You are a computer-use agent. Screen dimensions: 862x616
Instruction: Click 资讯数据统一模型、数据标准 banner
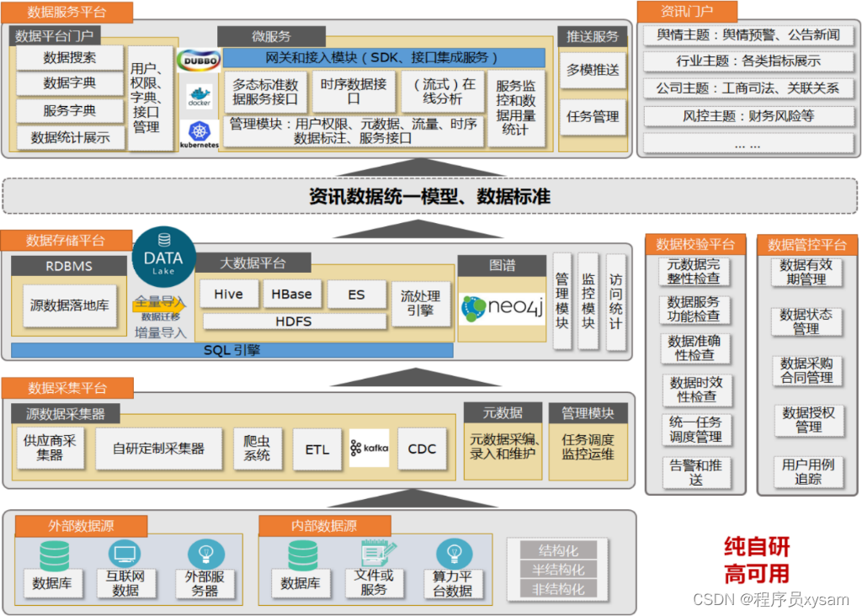429,196
